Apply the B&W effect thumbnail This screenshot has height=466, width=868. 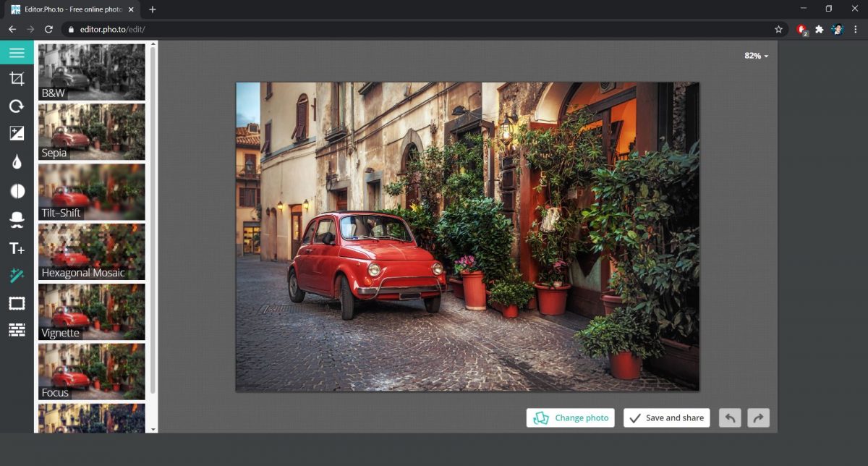click(90, 72)
